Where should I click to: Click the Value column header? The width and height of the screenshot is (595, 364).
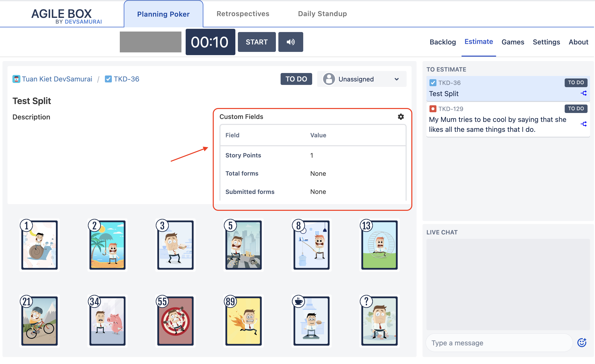[x=318, y=135]
